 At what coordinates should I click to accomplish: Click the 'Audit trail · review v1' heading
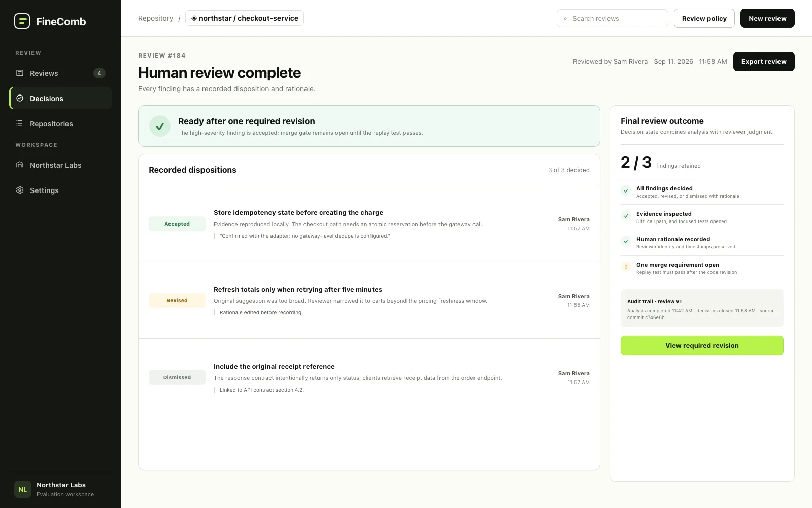pos(654,301)
